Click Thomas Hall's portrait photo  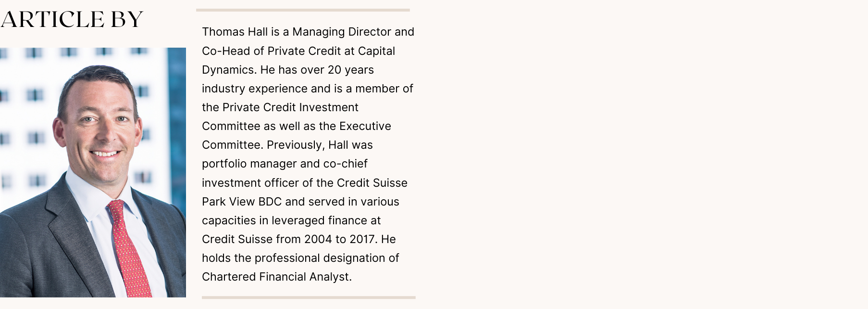[x=93, y=172]
